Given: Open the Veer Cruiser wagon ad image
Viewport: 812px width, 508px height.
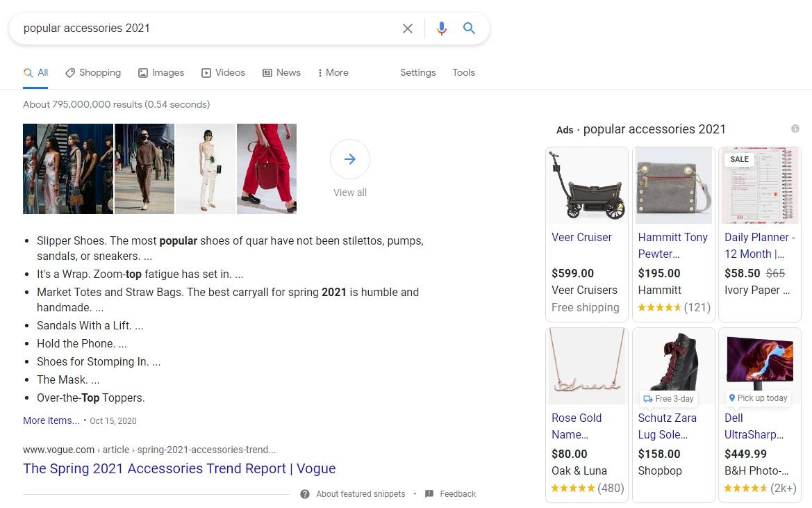Looking at the screenshot, I should tap(587, 186).
